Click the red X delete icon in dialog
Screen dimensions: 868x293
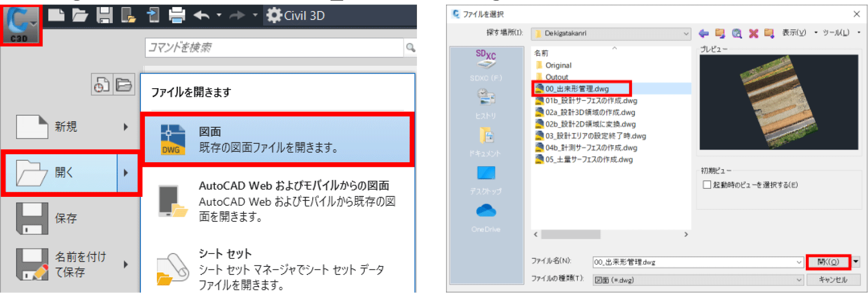753,33
